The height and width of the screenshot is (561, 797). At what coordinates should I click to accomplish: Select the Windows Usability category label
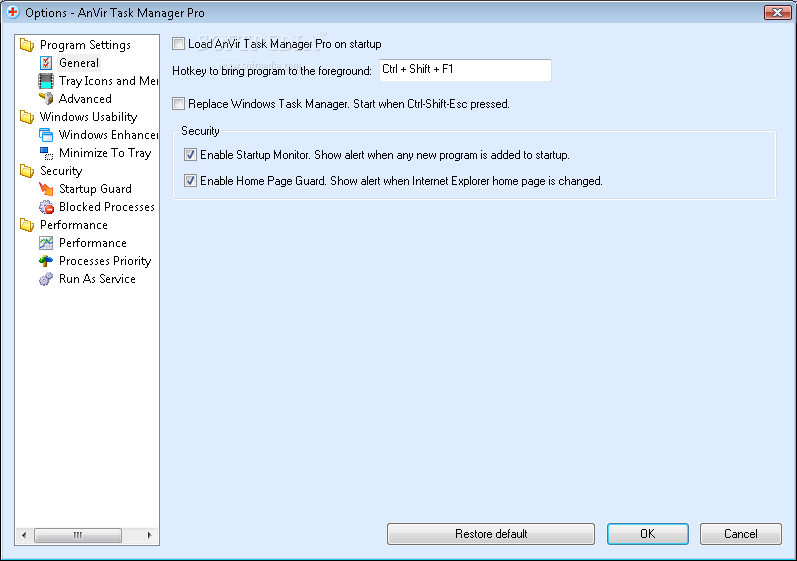tap(88, 117)
